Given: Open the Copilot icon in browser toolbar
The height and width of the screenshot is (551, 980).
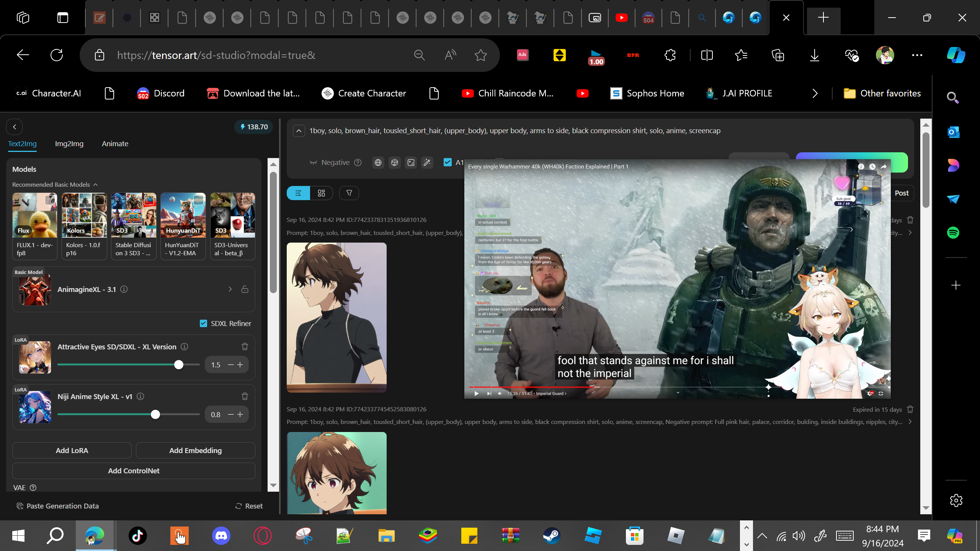Looking at the screenshot, I should (956, 55).
